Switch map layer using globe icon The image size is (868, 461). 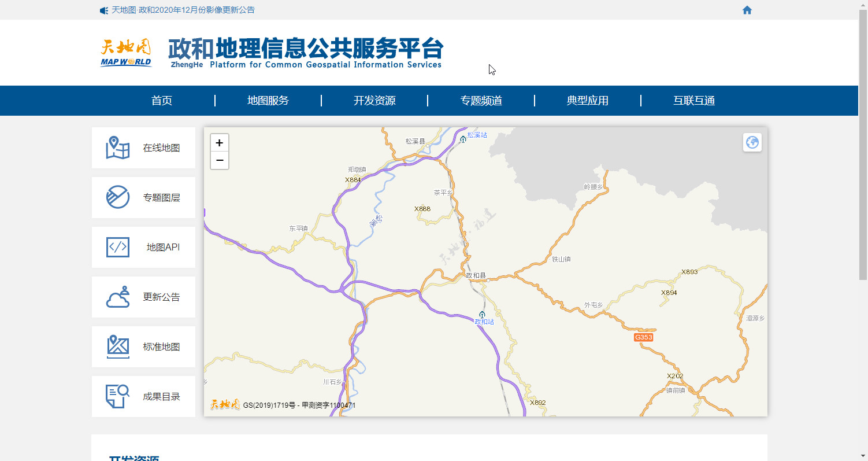click(x=752, y=142)
